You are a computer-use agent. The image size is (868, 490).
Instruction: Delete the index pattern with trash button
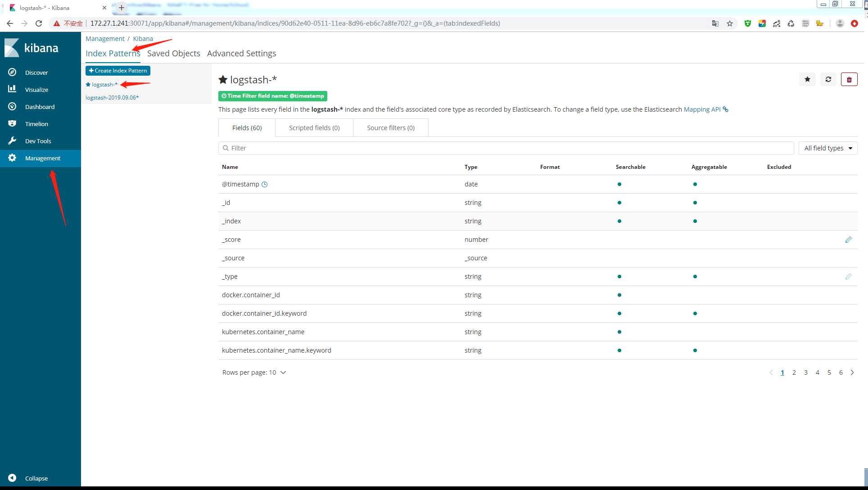tap(849, 79)
